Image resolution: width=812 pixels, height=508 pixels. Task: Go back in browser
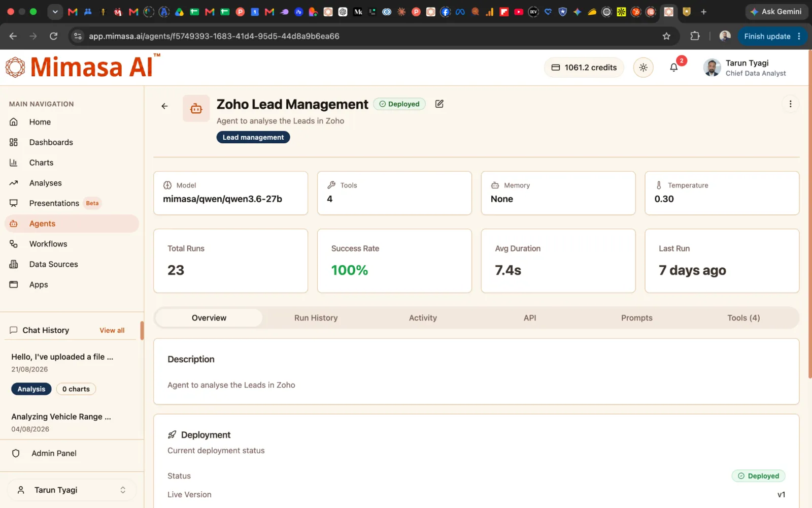13,36
